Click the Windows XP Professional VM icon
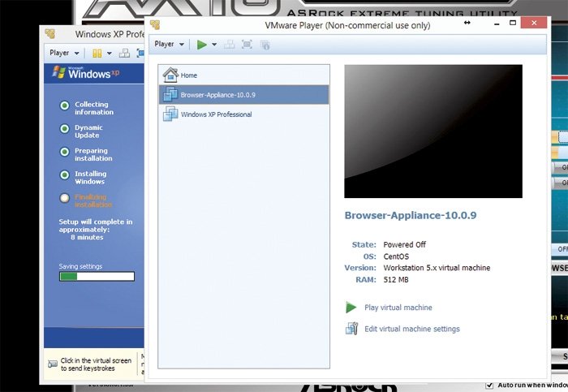The width and height of the screenshot is (568, 392). point(170,114)
